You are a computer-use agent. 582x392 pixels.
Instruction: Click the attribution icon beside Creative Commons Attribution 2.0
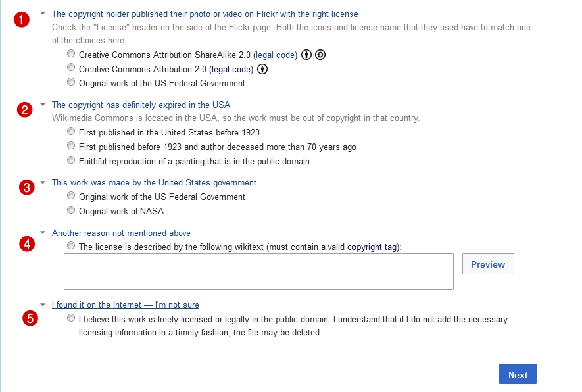262,69
